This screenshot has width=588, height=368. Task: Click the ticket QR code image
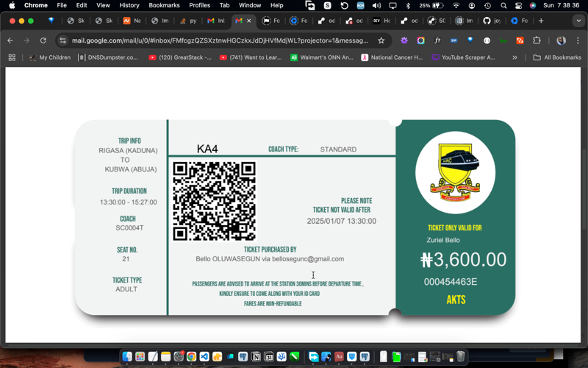coord(214,201)
